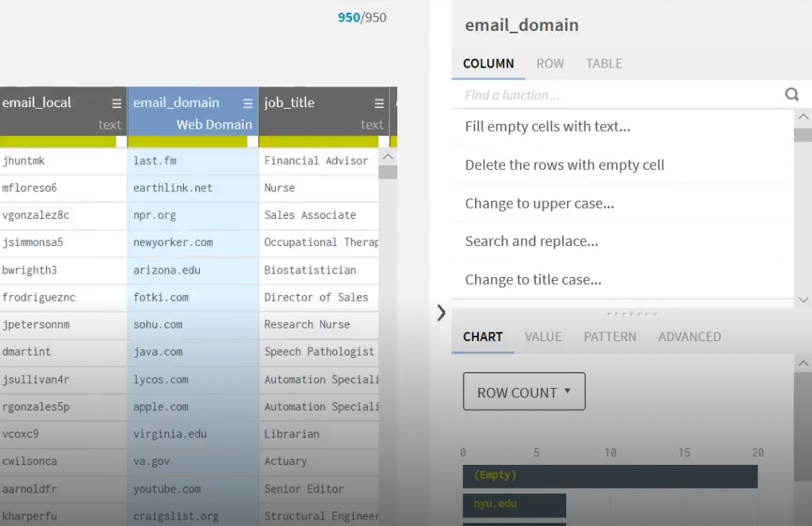Click email_local quality bar

pyautogui.click(x=63, y=141)
